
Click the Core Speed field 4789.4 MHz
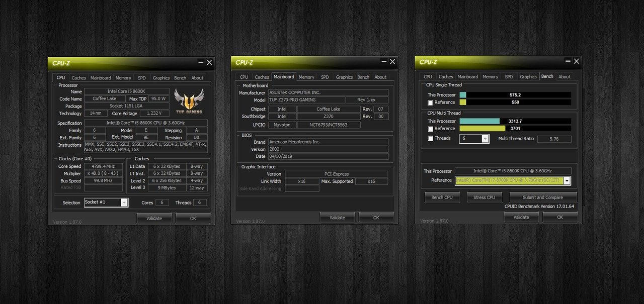coord(104,166)
